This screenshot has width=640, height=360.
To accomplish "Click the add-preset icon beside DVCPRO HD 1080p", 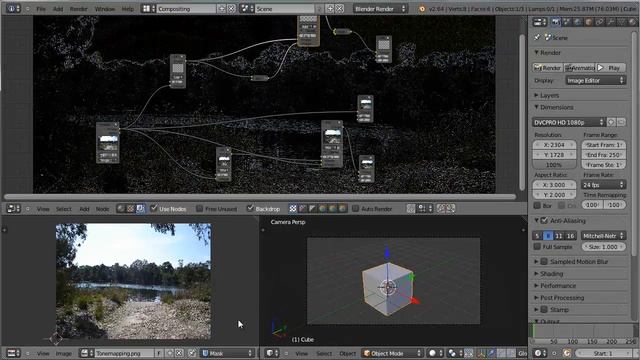I will (x=611, y=122).
